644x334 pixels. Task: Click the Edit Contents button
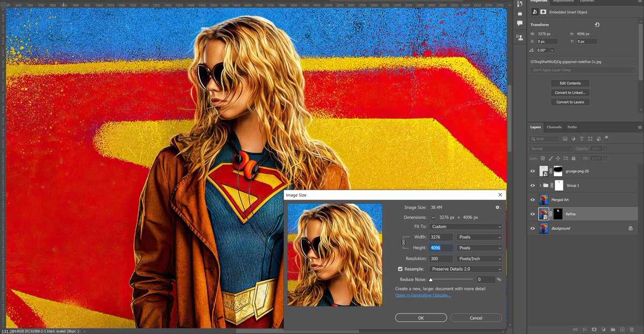[570, 83]
